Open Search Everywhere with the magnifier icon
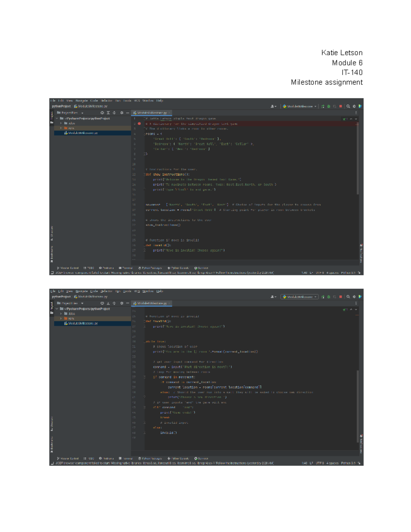 pyautogui.click(x=348, y=107)
